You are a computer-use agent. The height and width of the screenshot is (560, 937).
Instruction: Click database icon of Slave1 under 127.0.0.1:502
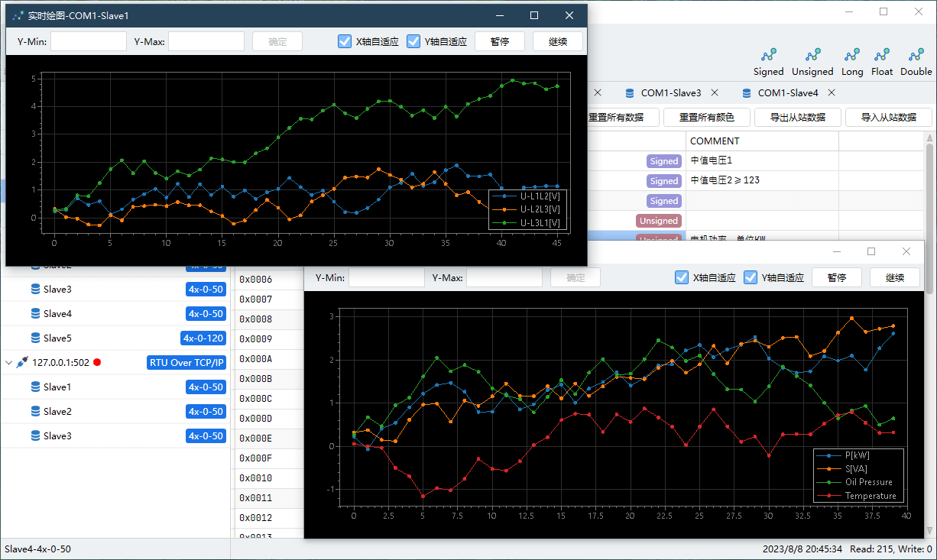35,387
